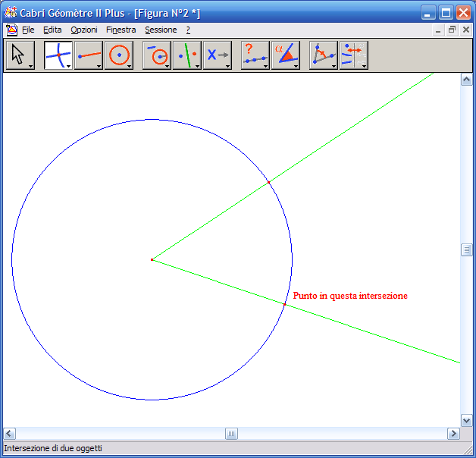Expand the Curves tool dropdown arrow
The height and width of the screenshot is (458, 476).
(129, 66)
